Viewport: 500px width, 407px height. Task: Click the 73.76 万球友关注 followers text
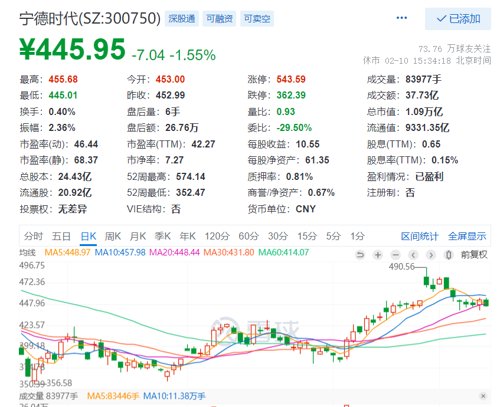click(455, 49)
